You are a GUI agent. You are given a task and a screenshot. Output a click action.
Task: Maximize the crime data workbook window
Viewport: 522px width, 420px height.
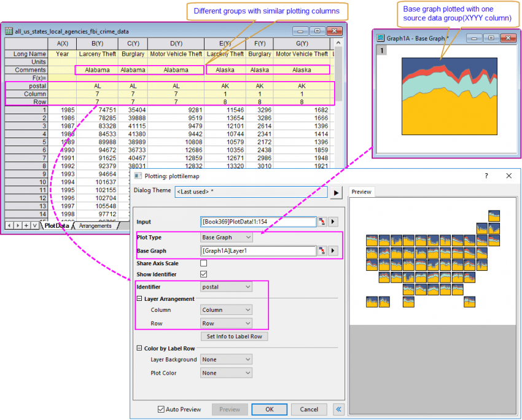coord(317,31)
